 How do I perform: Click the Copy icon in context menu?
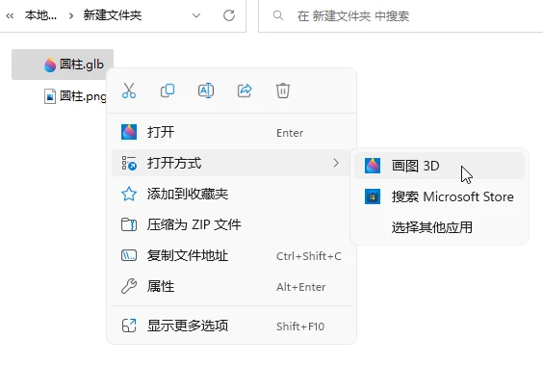pos(168,91)
